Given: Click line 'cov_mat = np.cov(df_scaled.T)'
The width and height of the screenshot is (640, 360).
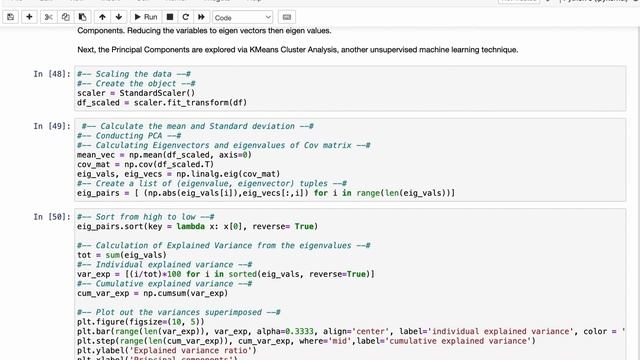Looking at the screenshot, I should point(145,164).
